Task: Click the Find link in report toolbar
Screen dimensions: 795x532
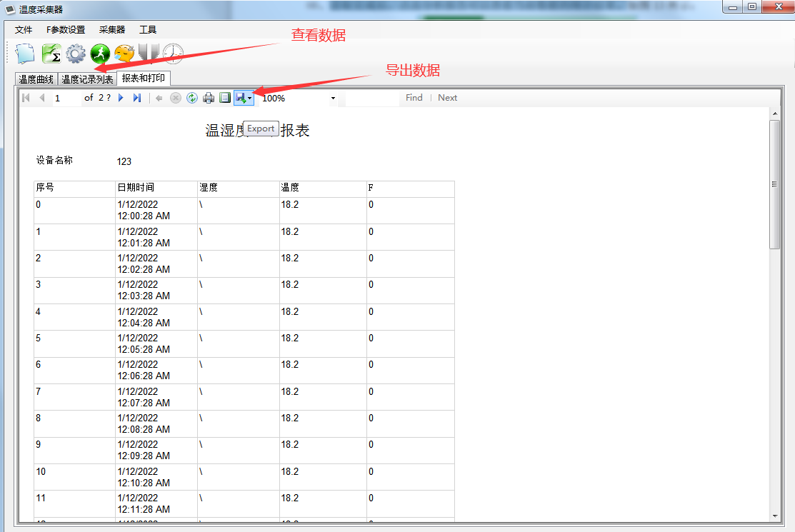Action: [x=414, y=98]
